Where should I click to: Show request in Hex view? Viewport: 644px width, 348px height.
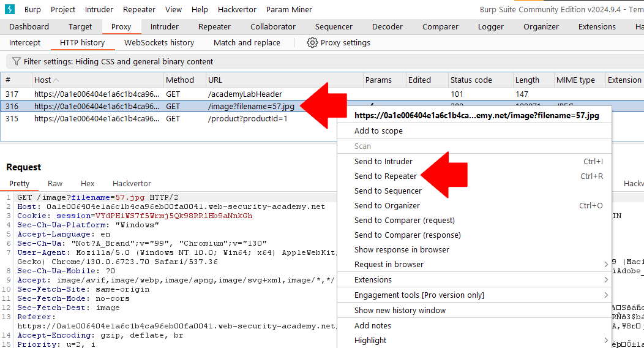coord(88,183)
